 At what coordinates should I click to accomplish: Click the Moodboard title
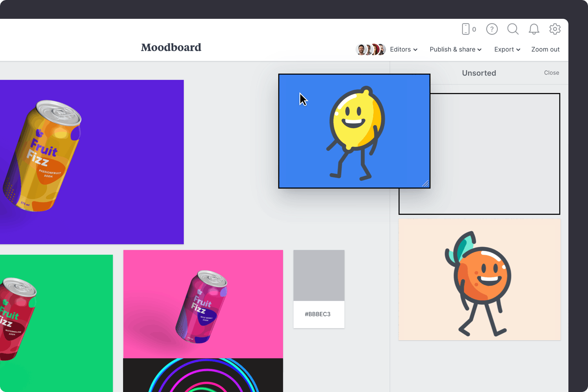click(171, 47)
